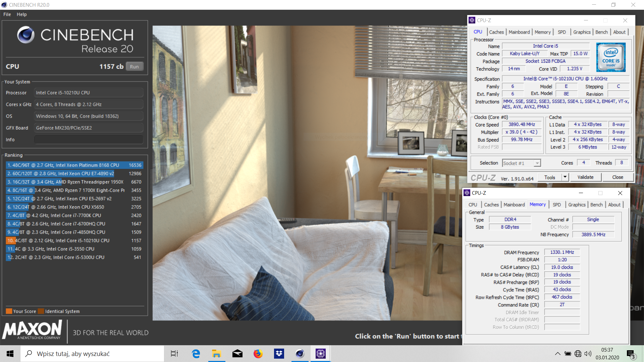Open Task View from taskbar

point(174,354)
